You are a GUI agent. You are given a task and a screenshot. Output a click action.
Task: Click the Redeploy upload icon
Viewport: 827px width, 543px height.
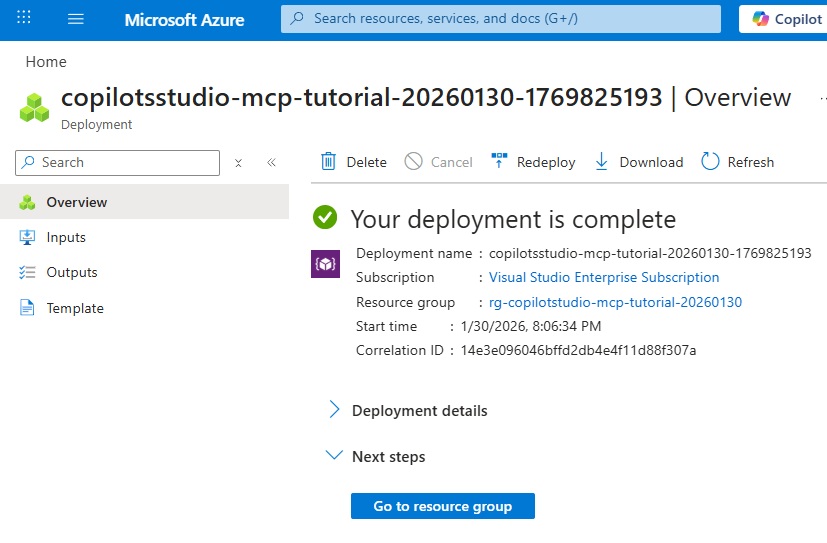(499, 160)
